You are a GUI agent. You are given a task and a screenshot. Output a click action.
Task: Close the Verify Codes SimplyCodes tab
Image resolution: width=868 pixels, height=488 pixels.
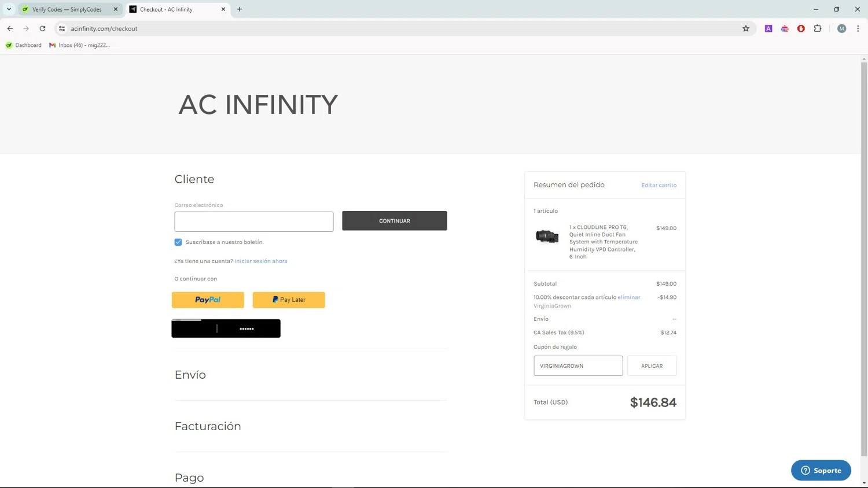pyautogui.click(x=115, y=9)
